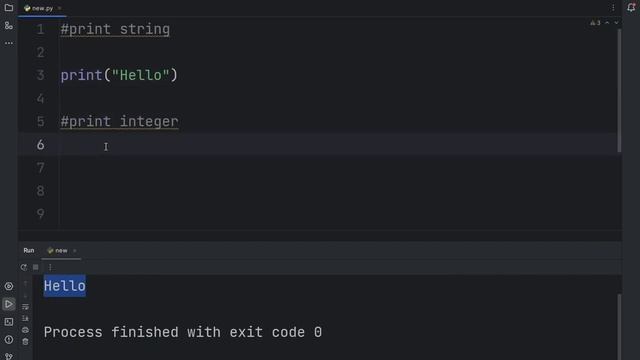Place cursor in empty line 6
640x360 pixels.
click(x=320, y=144)
